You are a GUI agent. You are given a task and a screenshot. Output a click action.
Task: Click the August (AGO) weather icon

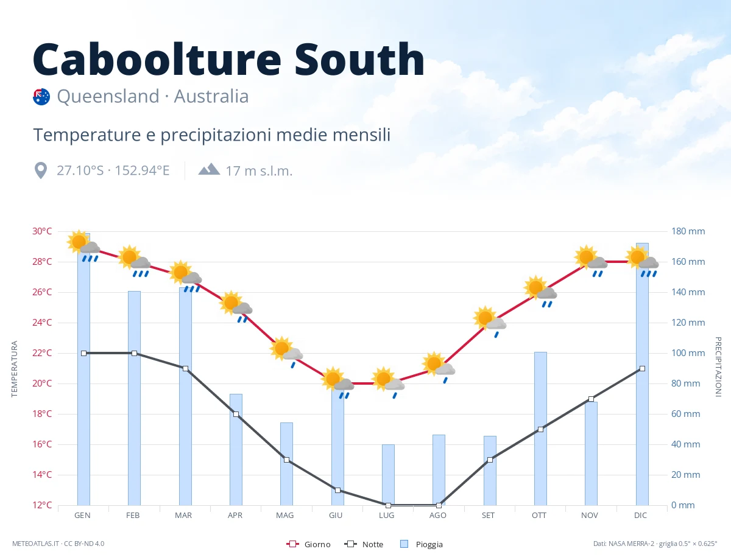pos(439,368)
